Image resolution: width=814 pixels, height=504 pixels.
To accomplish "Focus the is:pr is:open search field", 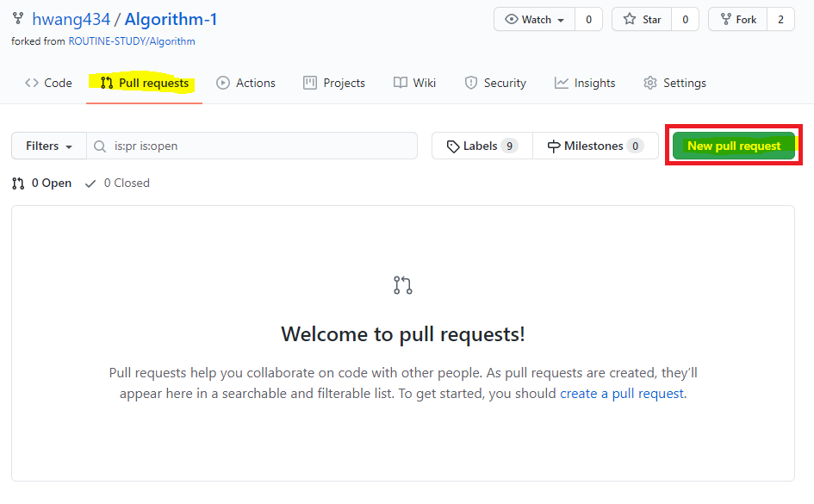I will click(x=252, y=146).
